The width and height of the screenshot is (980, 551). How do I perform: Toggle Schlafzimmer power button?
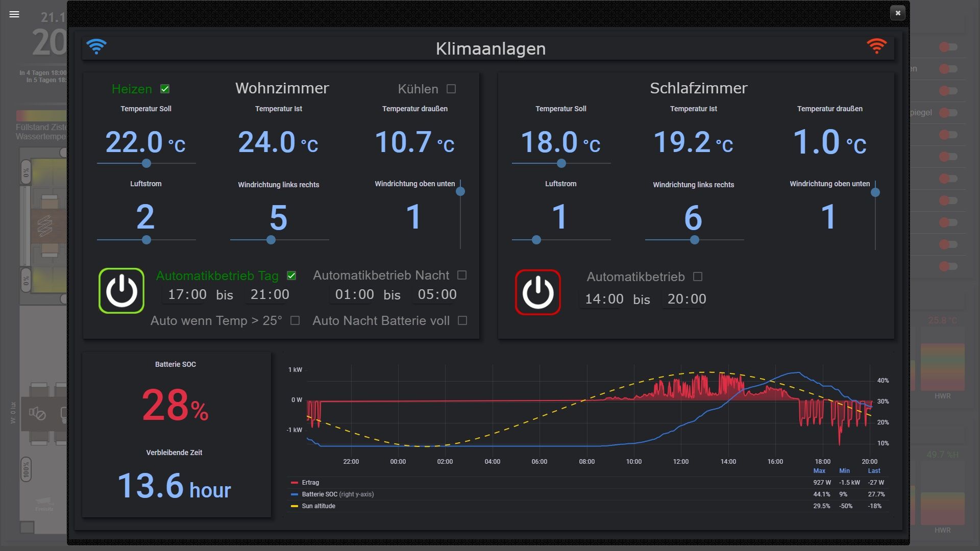538,292
